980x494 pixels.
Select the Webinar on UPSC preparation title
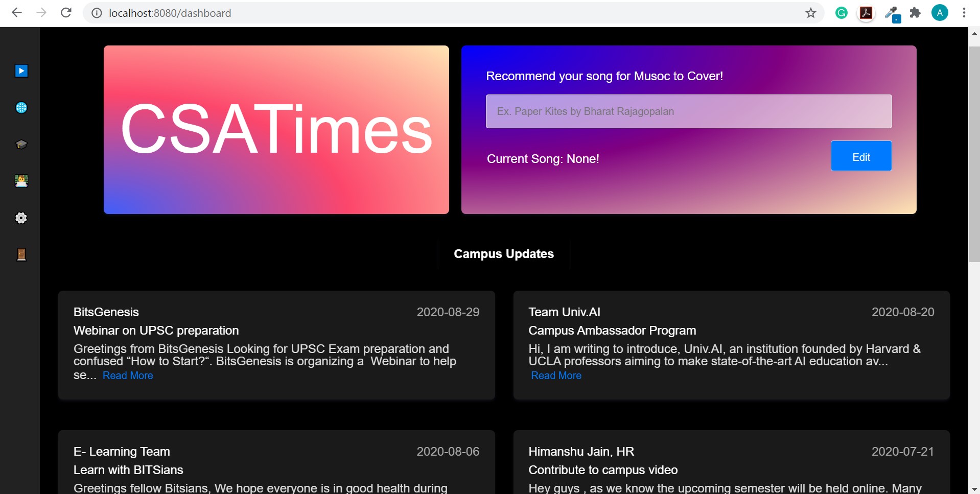click(x=156, y=331)
